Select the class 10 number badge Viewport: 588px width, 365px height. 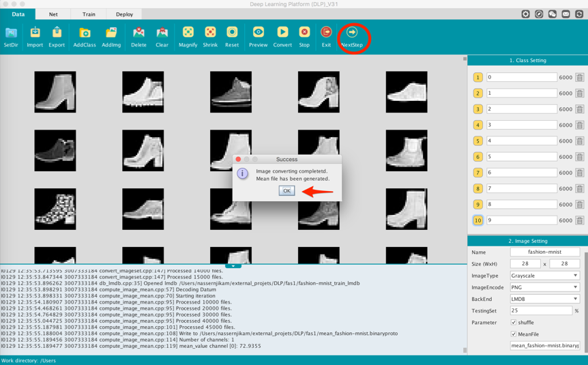coord(477,220)
